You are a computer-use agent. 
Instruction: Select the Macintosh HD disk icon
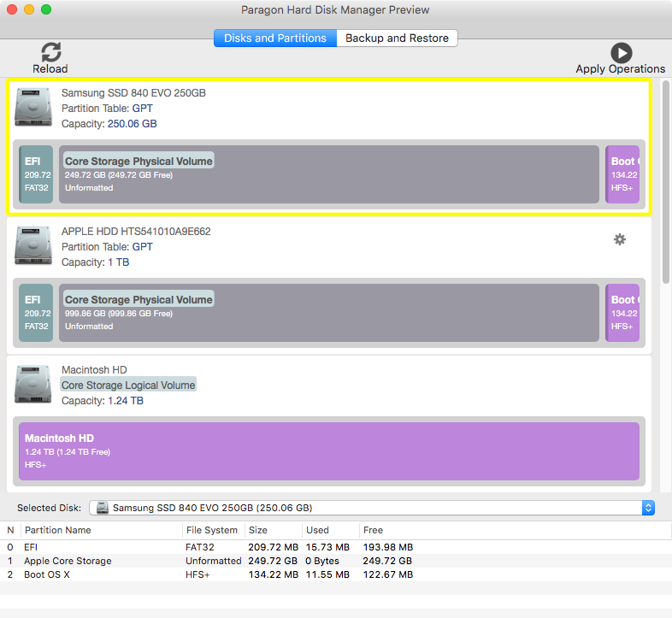click(33, 385)
